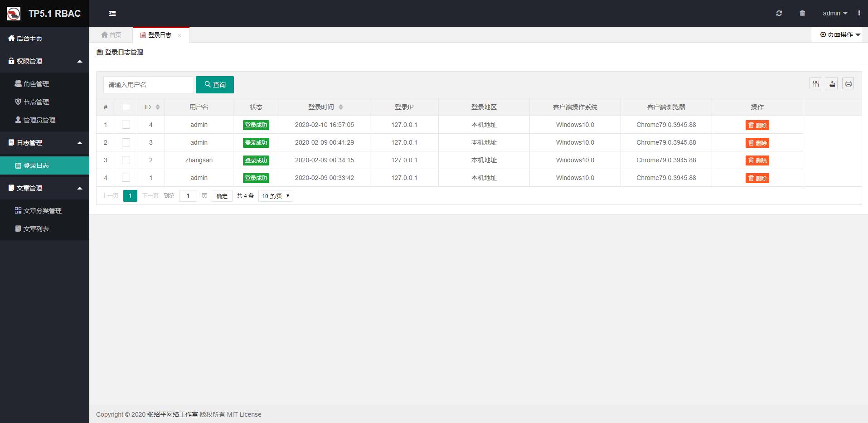Open 角色管理 in sidebar
The width and height of the screenshot is (868, 423).
pyautogui.click(x=44, y=84)
